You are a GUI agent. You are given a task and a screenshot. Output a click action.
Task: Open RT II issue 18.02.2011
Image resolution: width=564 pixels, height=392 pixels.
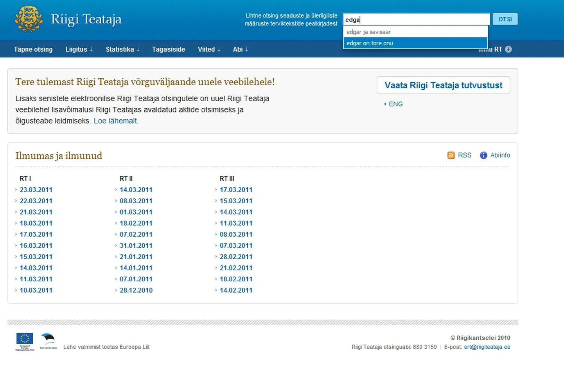(136, 223)
